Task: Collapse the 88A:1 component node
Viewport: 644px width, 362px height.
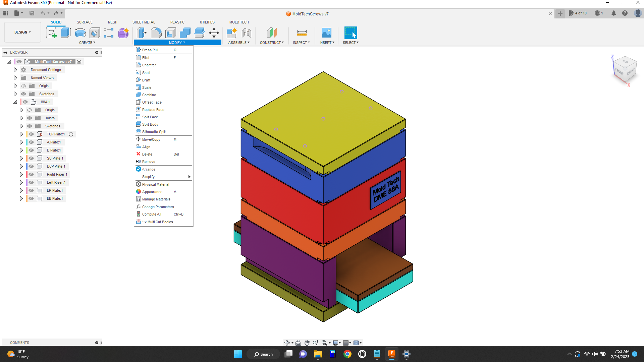Action: coord(15,102)
